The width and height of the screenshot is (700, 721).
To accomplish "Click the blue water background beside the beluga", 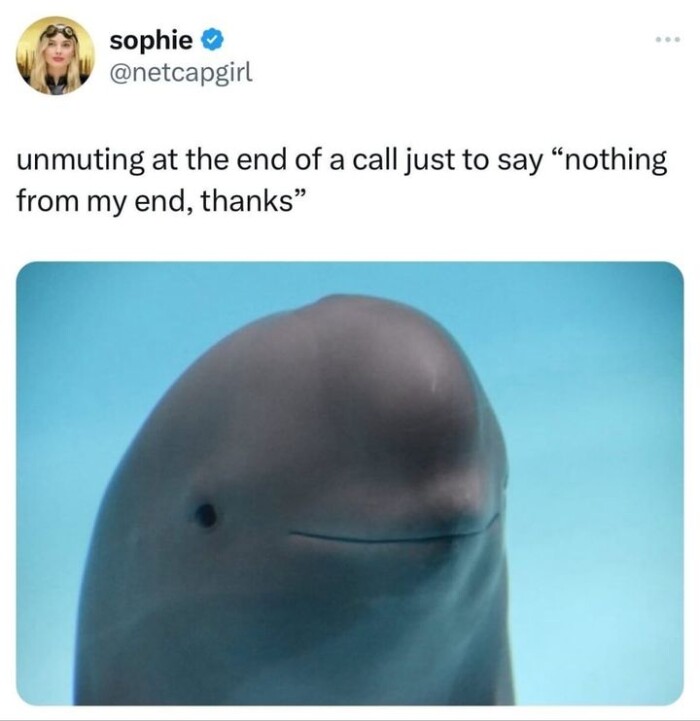I will pyautogui.click(x=598, y=460).
